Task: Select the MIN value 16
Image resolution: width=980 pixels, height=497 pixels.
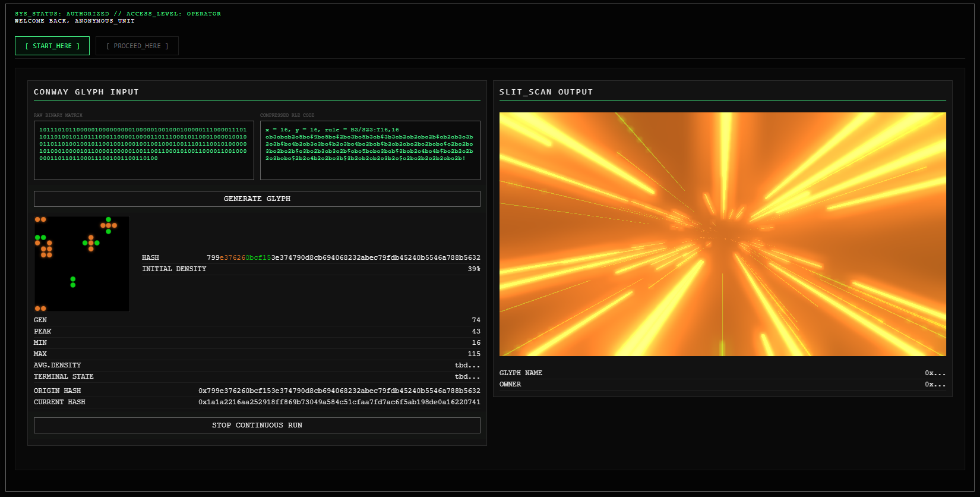Action: 476,342
